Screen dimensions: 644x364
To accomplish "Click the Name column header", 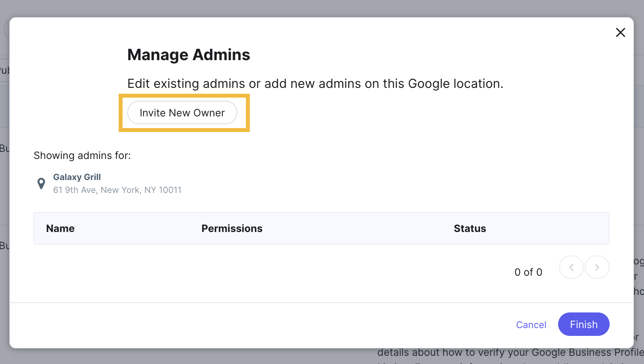I will point(60,228).
